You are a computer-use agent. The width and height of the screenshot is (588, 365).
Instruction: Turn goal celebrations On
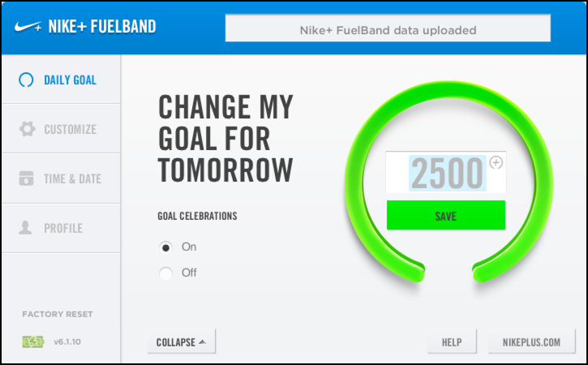click(x=165, y=247)
